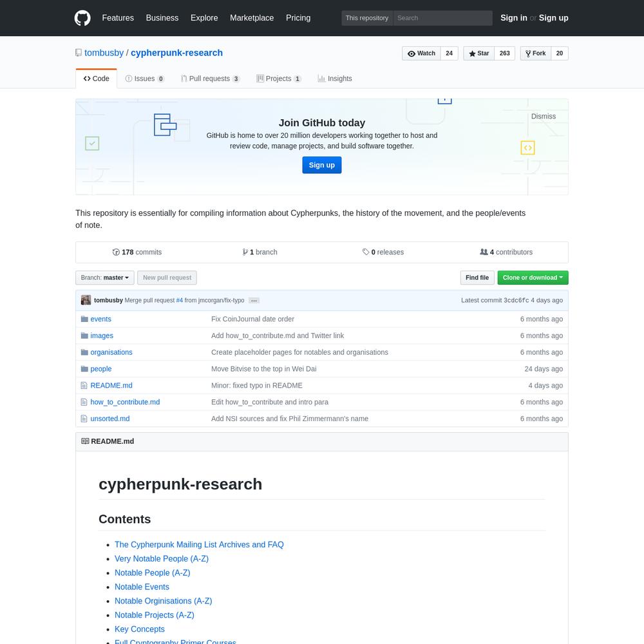Click the GitHub octocat logo
Viewport: 644px width, 644px height.
tap(82, 18)
